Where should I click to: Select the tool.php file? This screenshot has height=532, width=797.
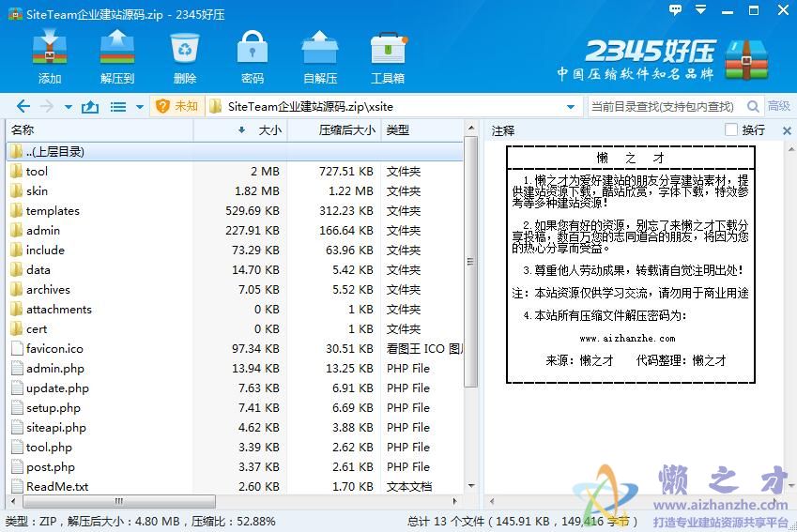235,448
